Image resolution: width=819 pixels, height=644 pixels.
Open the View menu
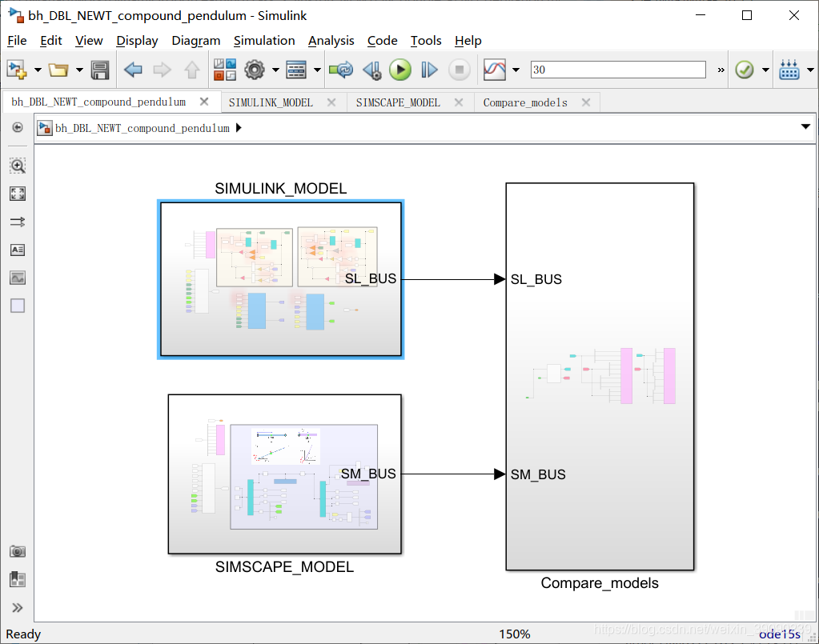tap(89, 41)
